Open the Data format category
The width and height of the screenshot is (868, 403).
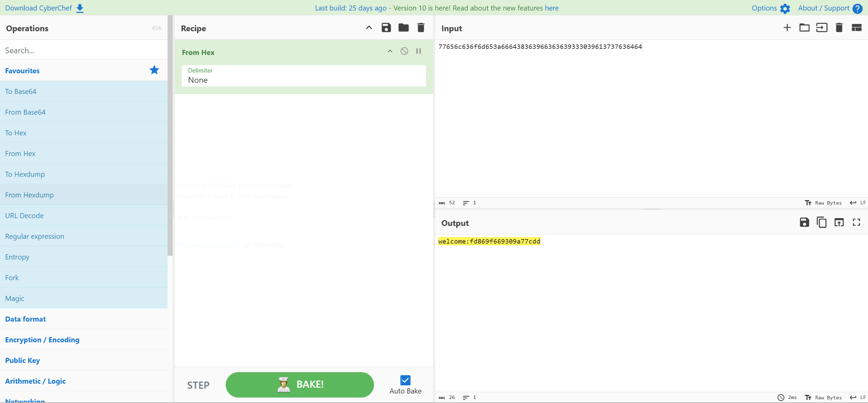[25, 319]
